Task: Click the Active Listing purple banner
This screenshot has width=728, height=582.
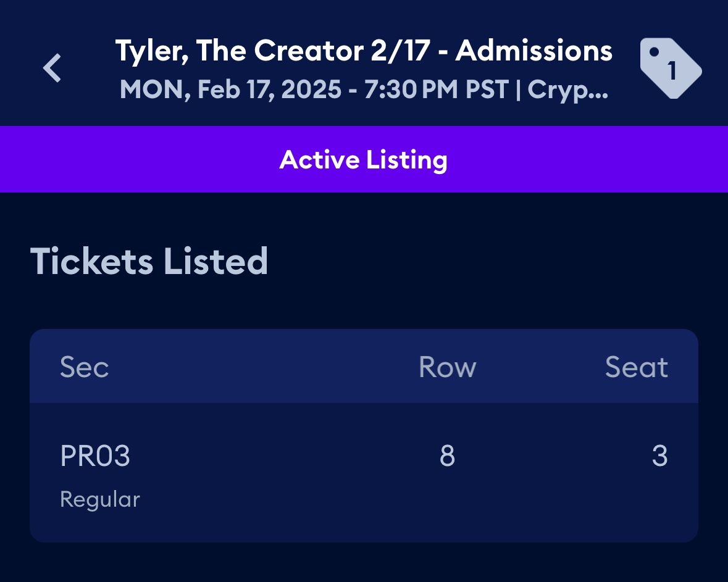Action: point(364,159)
